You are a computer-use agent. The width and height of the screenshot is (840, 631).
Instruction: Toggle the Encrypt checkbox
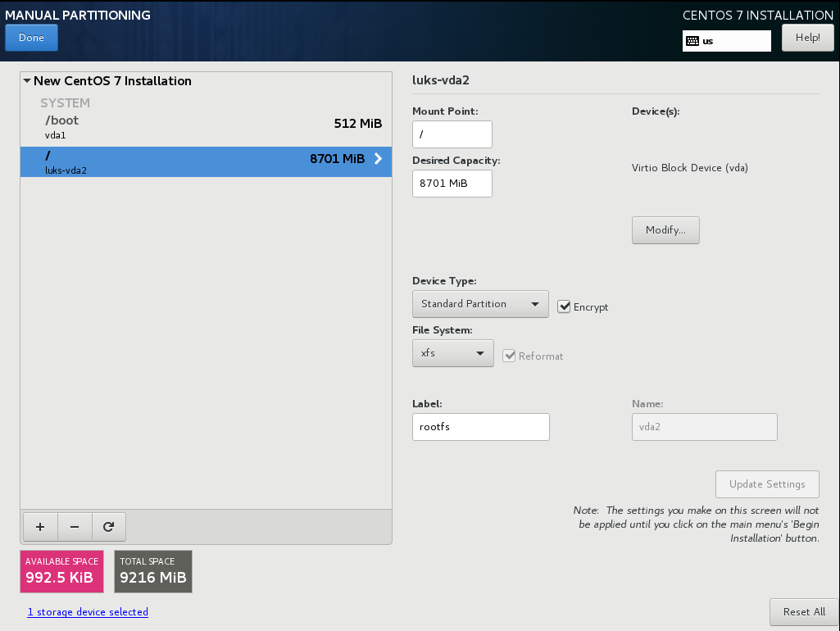(564, 306)
